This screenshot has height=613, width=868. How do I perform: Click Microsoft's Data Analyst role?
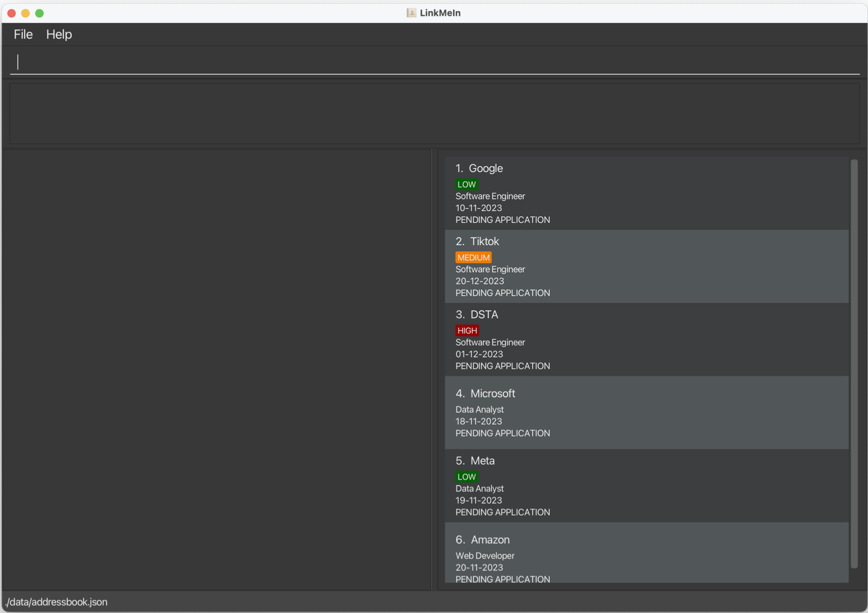pyautogui.click(x=480, y=410)
